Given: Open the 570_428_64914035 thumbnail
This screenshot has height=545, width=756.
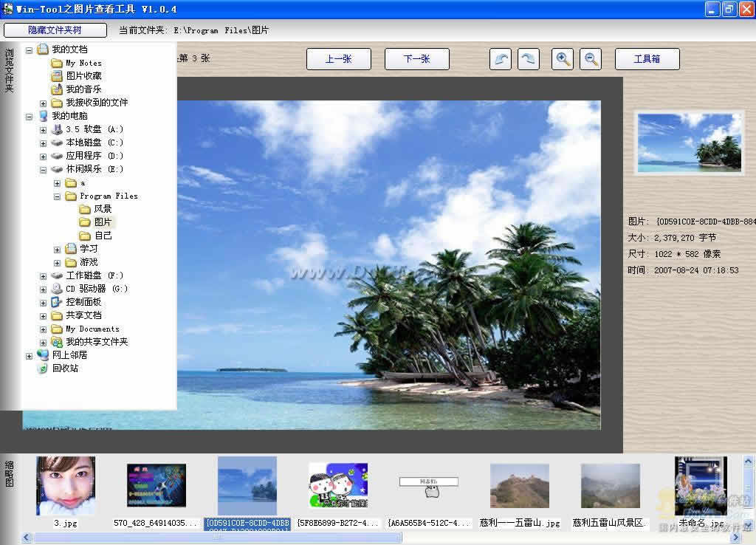Looking at the screenshot, I should coord(157,486).
